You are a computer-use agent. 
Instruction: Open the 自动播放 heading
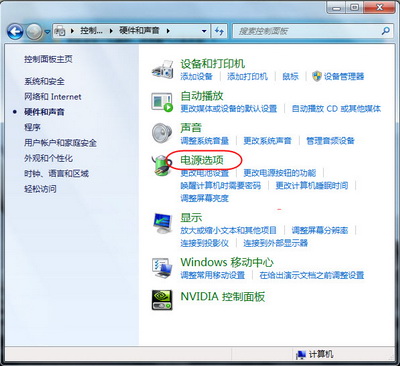click(x=202, y=96)
